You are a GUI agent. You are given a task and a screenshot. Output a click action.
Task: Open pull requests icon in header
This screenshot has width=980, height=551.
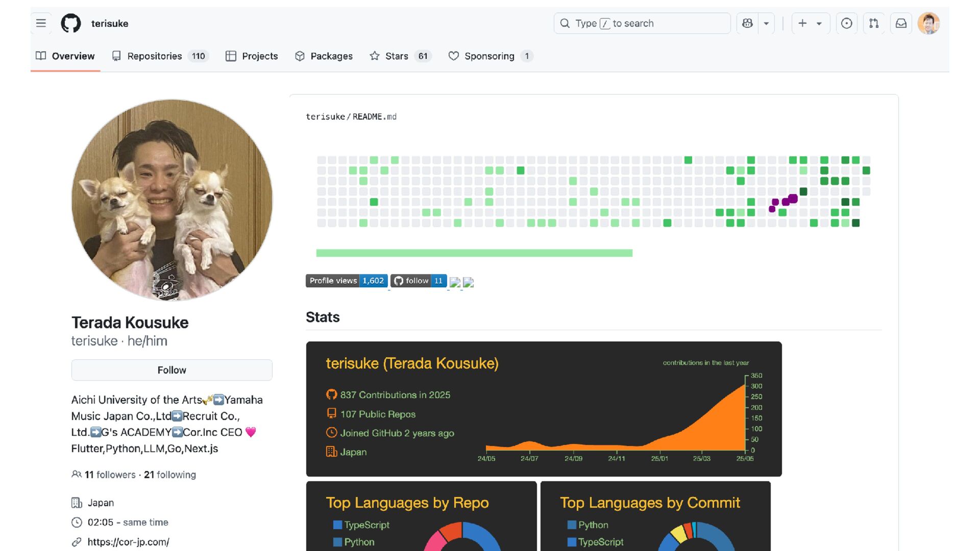[x=874, y=23]
